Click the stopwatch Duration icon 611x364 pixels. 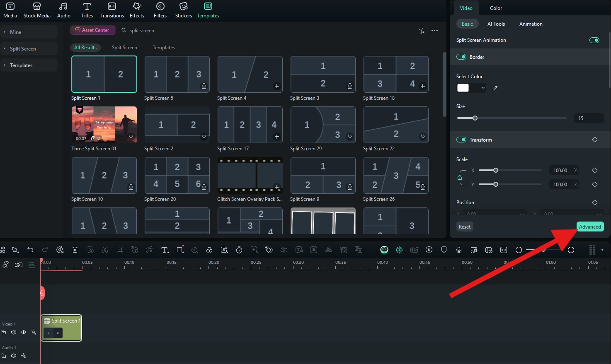(x=239, y=250)
